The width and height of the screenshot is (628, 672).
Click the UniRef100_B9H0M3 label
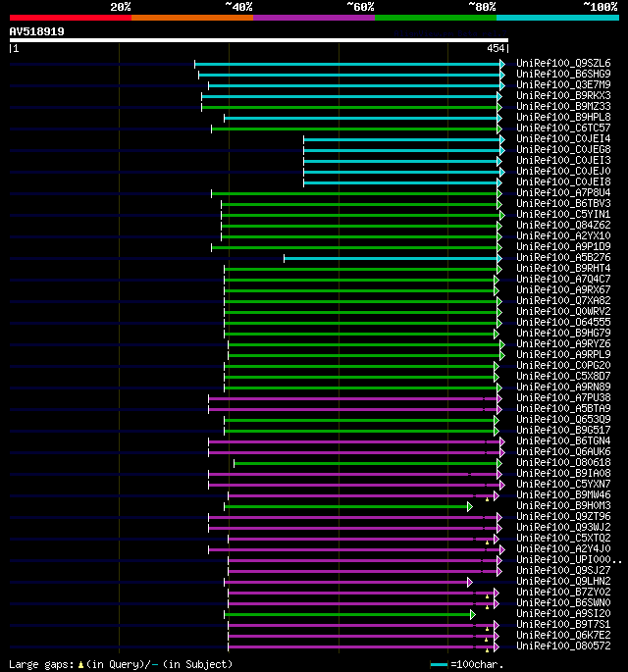tap(563, 506)
